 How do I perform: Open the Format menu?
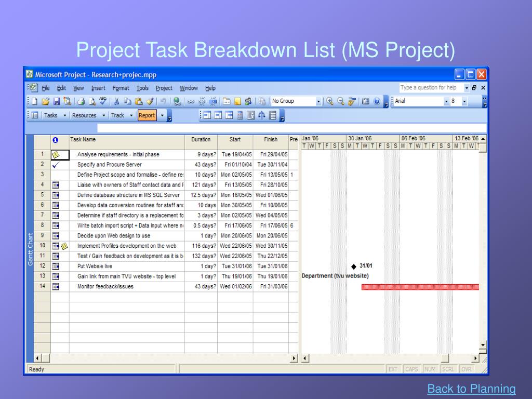point(121,88)
